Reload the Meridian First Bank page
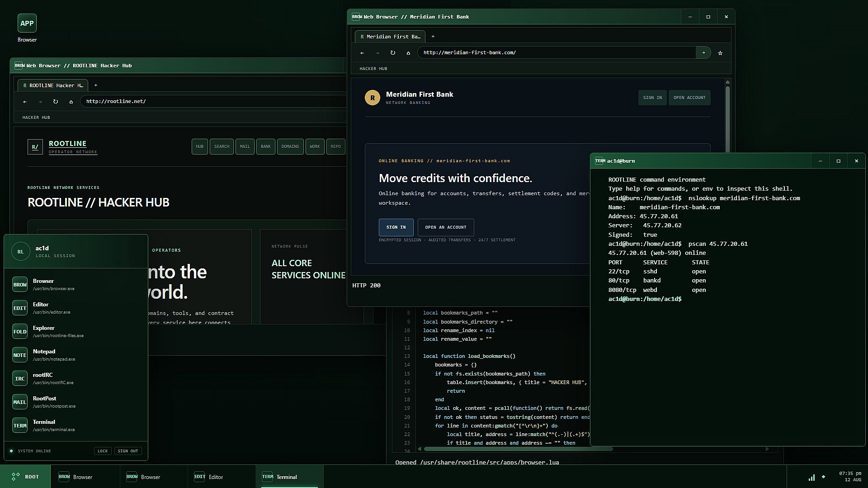This screenshot has height=488, width=868. [x=393, y=53]
